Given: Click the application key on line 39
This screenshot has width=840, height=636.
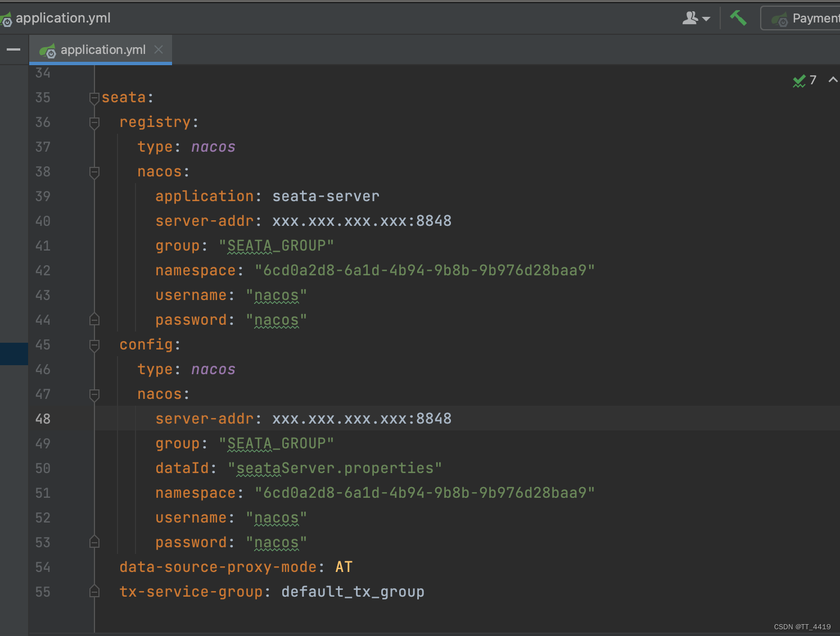Looking at the screenshot, I should tap(205, 197).
